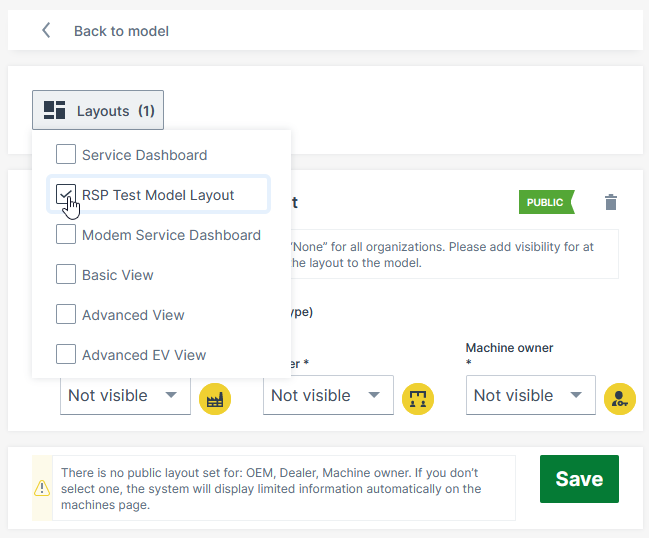Open the dealer Not visible dropdown in middle

[328, 395]
